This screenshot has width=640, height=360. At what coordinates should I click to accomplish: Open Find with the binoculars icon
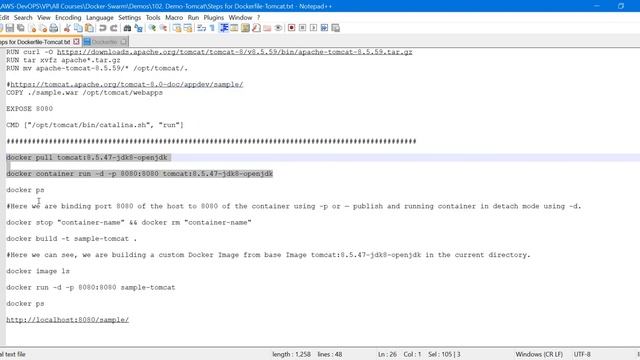[x=127, y=28]
